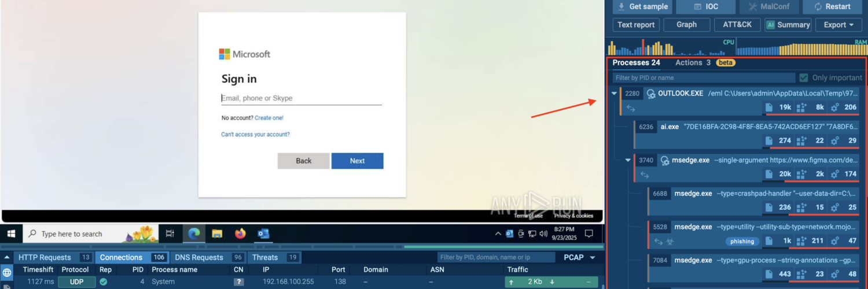Screen dimensions: 868x289
Task: Click the gear icon beside 174 for msedge 3740
Action: pyautogui.click(x=834, y=174)
